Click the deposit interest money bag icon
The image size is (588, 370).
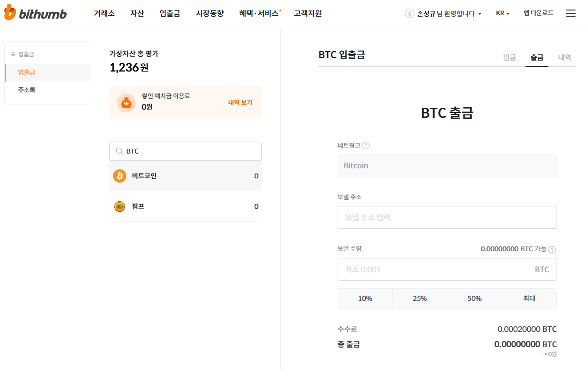point(126,103)
